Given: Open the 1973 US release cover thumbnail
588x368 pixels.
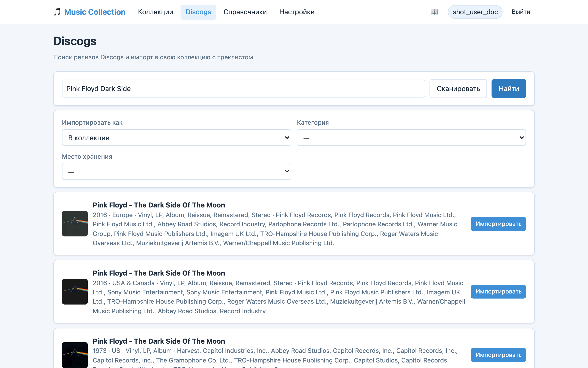Looking at the screenshot, I should 75,355.
